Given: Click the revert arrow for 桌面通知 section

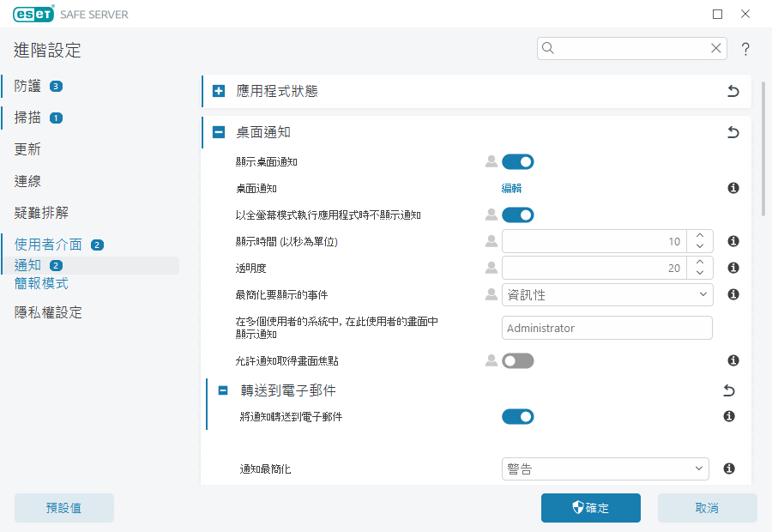Looking at the screenshot, I should 733,132.
